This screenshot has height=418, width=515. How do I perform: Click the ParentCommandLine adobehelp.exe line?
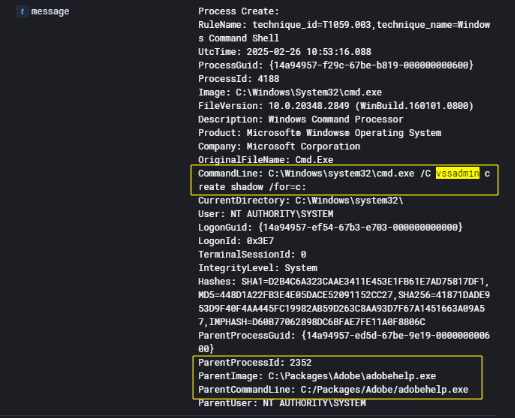(x=333, y=389)
